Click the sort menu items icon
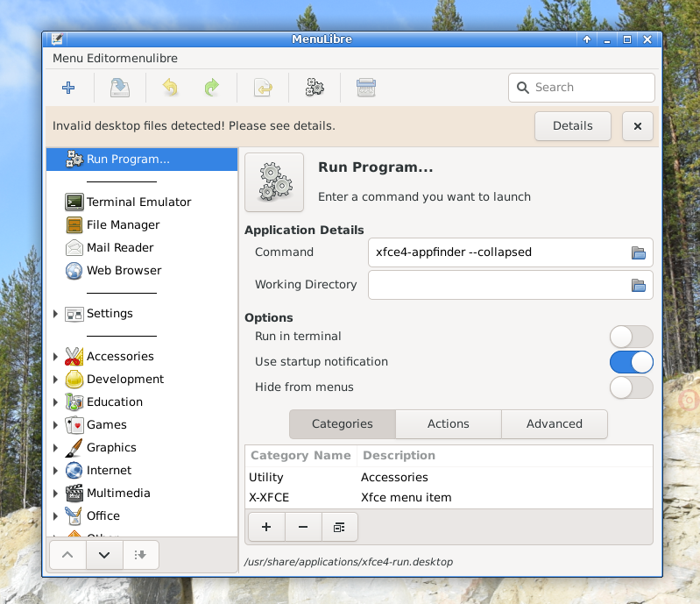 [x=141, y=555]
